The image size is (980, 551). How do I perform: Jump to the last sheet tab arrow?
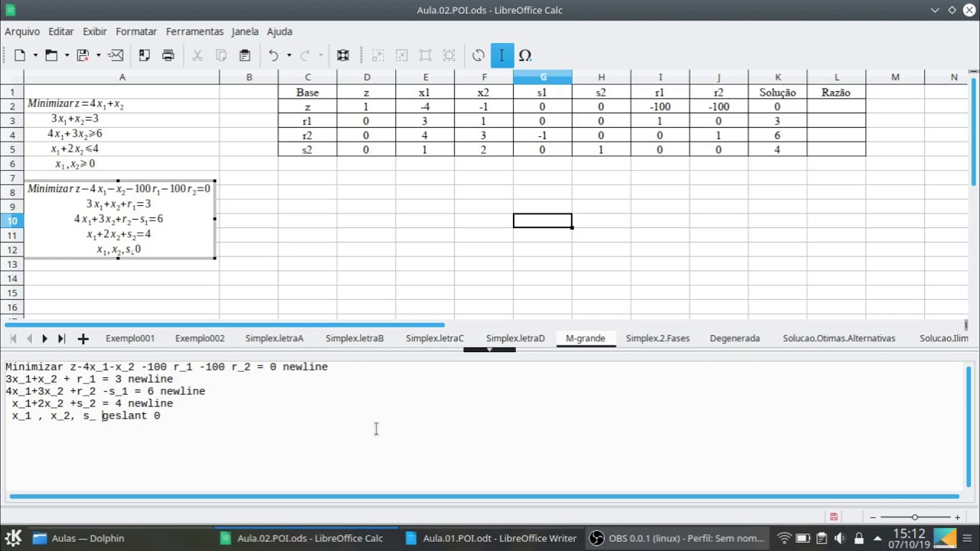pos(61,338)
